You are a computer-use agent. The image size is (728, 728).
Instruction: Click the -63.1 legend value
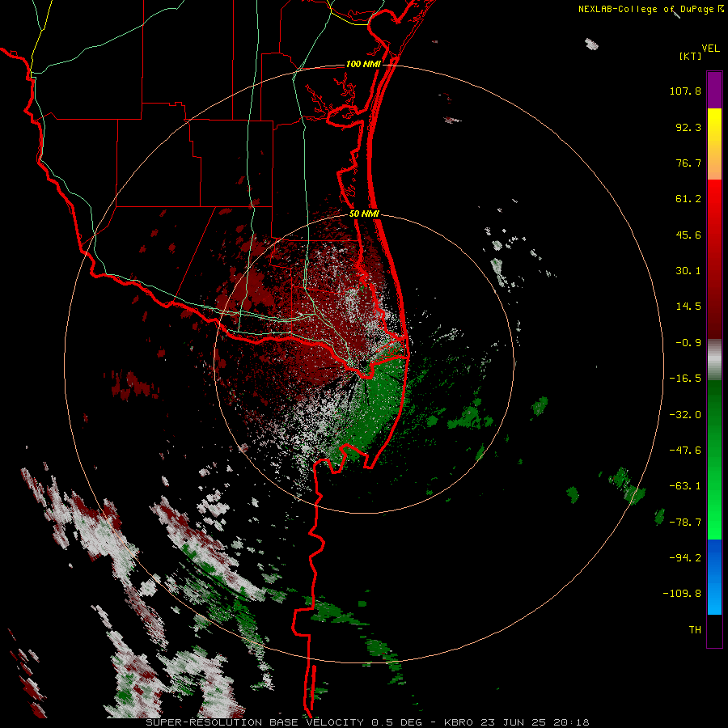click(685, 486)
